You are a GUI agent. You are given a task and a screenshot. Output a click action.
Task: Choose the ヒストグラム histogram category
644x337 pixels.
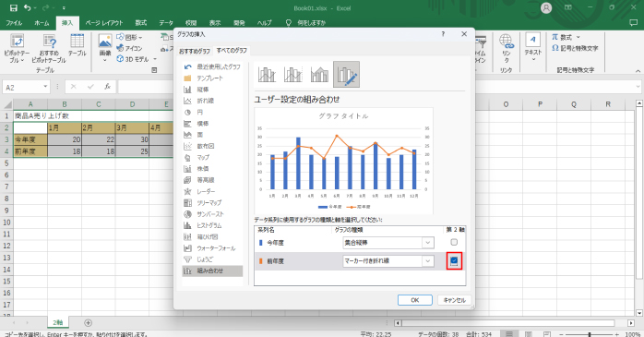[212, 225]
